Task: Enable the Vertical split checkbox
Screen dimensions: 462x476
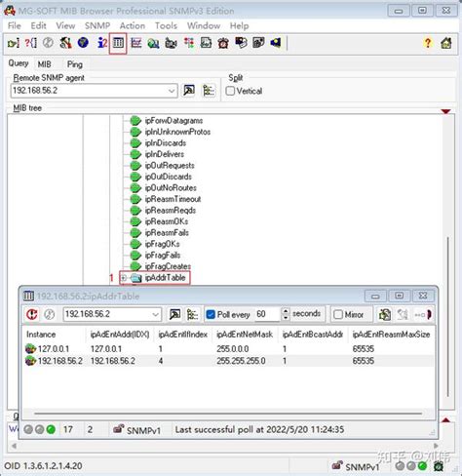Action: pos(230,91)
